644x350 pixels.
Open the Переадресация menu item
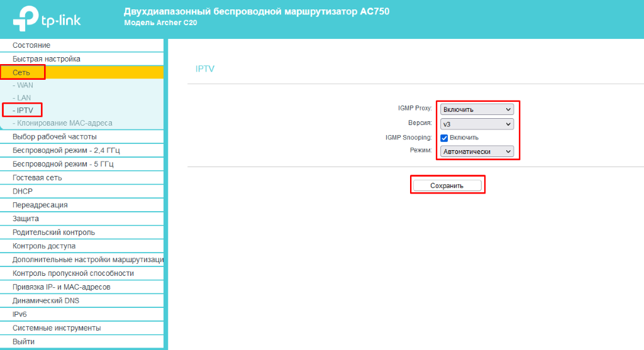pyautogui.click(x=82, y=205)
